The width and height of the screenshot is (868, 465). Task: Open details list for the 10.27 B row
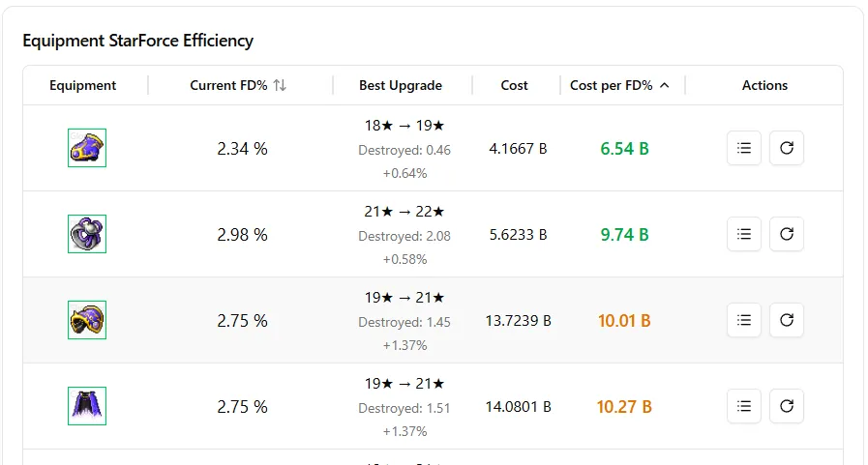point(744,406)
